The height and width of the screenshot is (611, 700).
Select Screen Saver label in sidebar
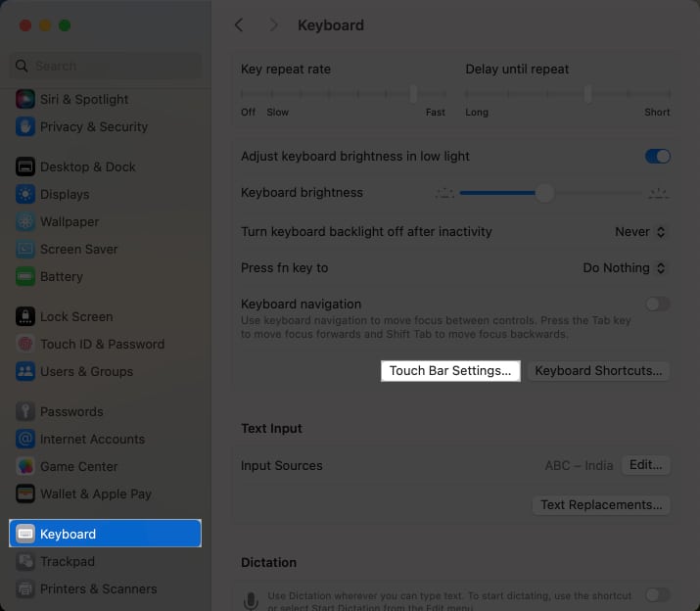tap(79, 250)
